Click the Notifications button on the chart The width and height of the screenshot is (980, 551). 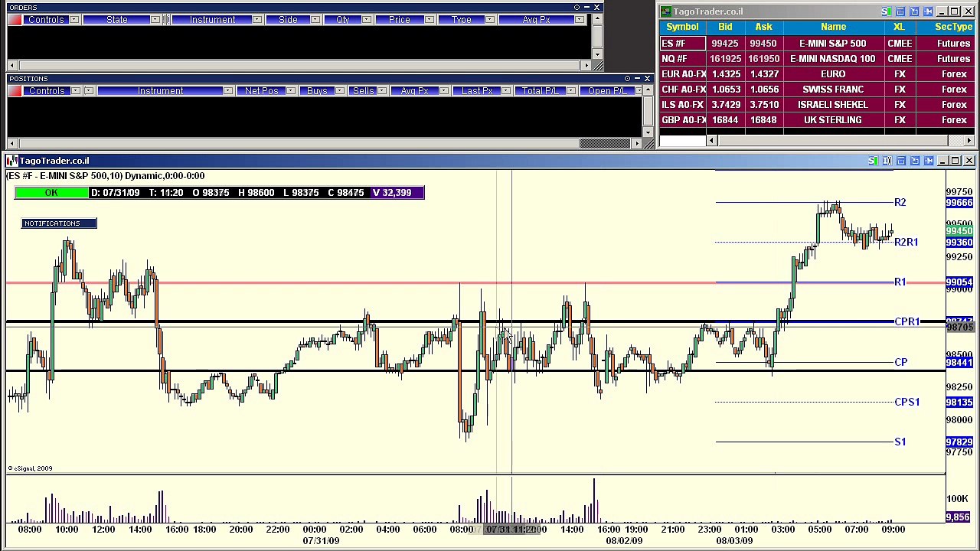point(59,223)
